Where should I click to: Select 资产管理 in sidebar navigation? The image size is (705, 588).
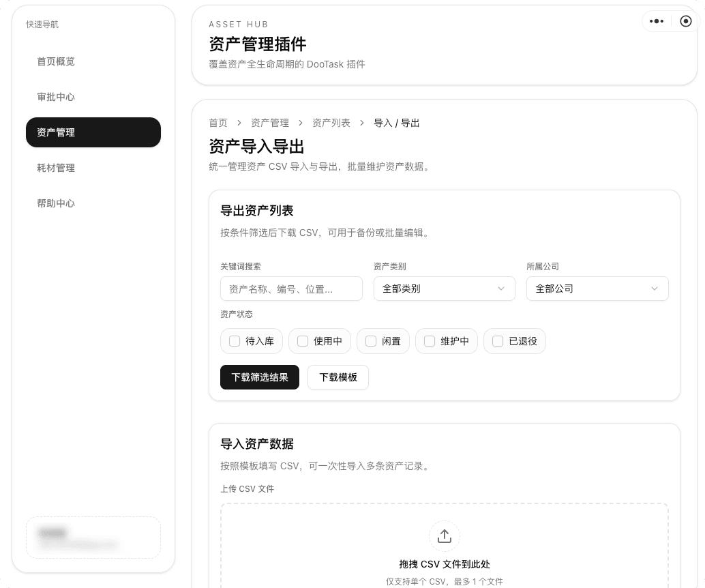pyautogui.click(x=93, y=132)
